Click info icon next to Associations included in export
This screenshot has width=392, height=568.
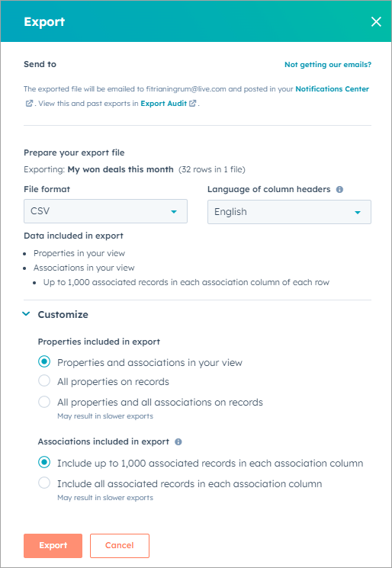178,442
